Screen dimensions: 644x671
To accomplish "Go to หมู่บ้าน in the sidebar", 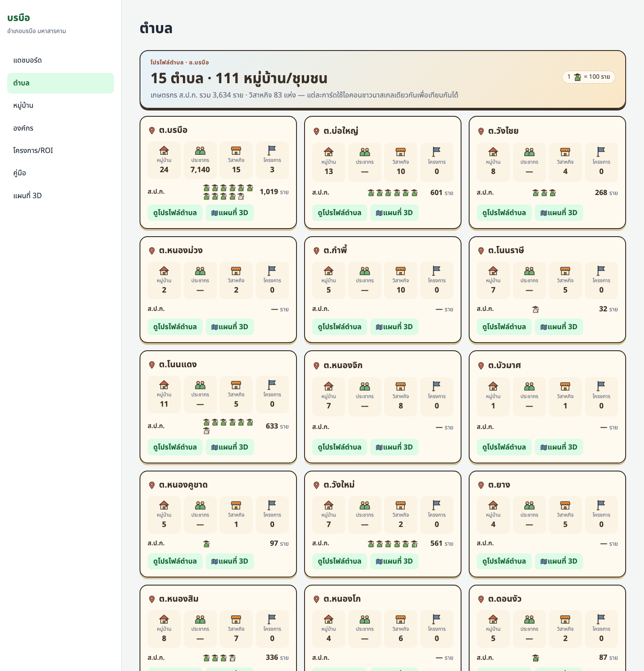I will pyautogui.click(x=61, y=106).
